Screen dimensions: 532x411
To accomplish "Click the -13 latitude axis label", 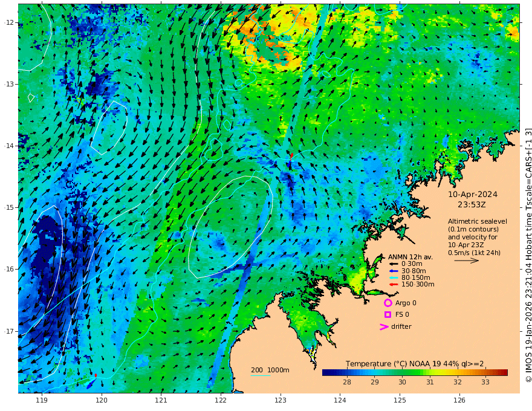I will point(9,84).
